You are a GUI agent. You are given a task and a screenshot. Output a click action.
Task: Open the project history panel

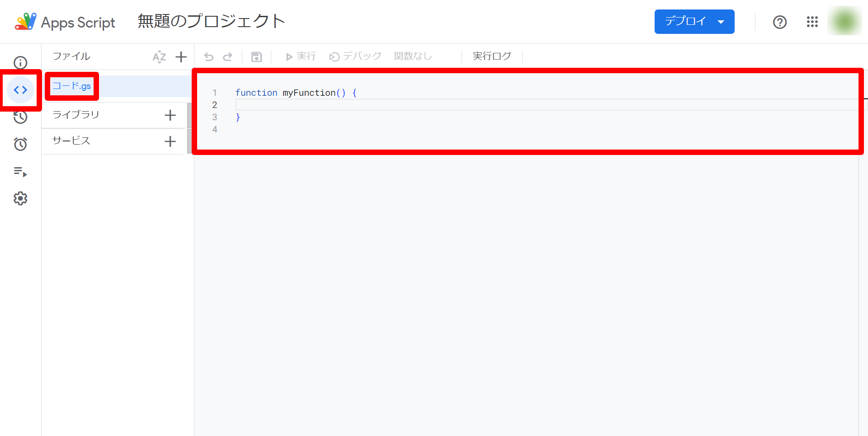(20, 117)
